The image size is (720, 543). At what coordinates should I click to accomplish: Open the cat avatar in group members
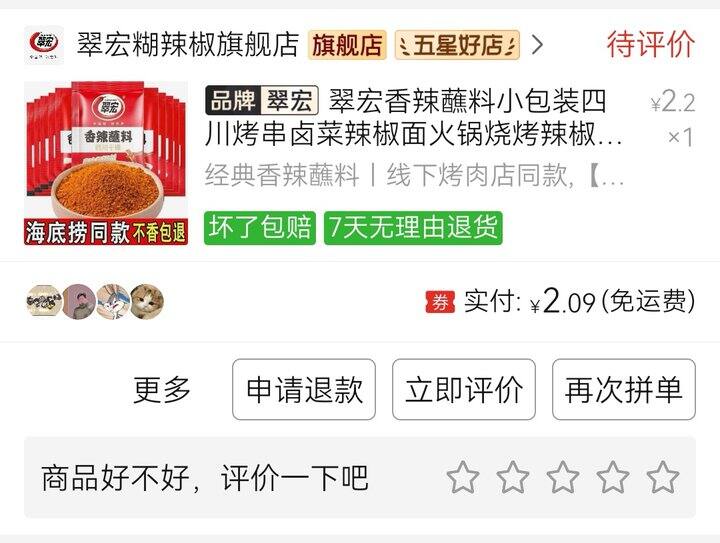pos(147,302)
